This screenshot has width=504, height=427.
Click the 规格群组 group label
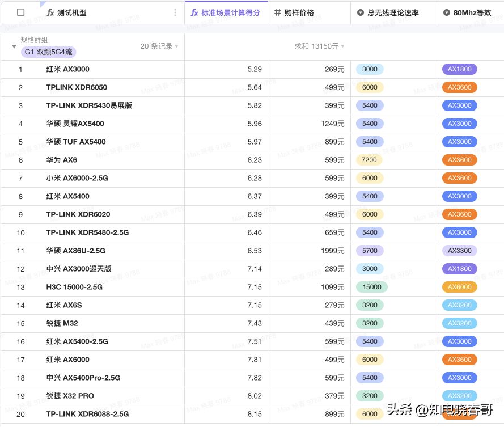click(34, 40)
